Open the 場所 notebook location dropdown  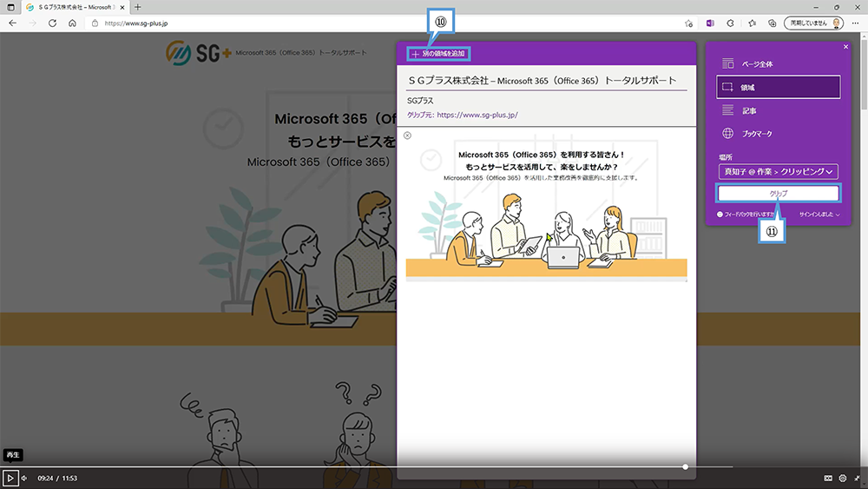point(779,172)
